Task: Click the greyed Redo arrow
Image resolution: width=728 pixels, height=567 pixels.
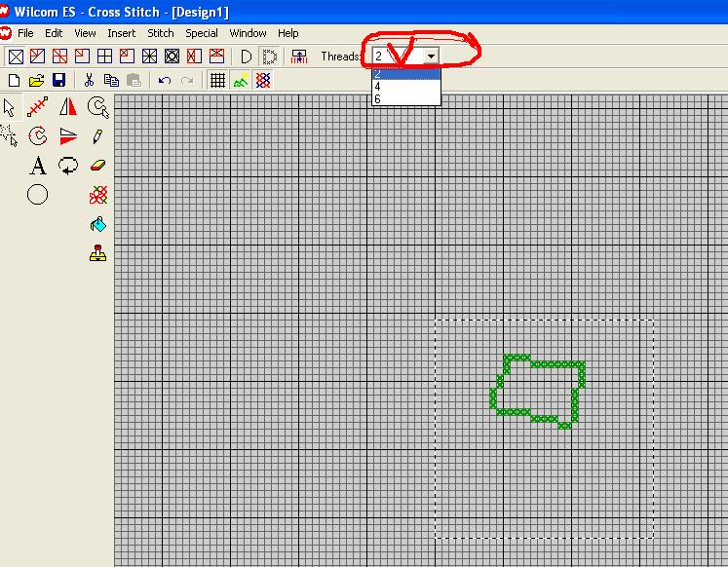Action: (x=187, y=81)
